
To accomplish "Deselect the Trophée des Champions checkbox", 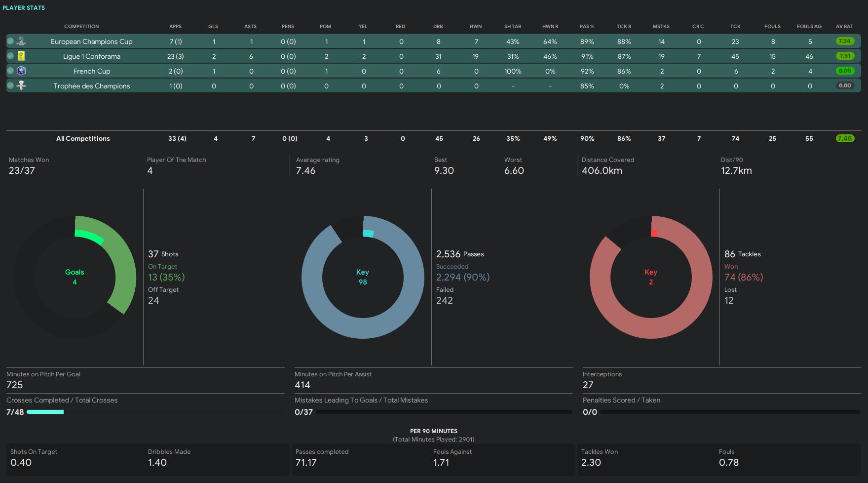I will (10, 86).
